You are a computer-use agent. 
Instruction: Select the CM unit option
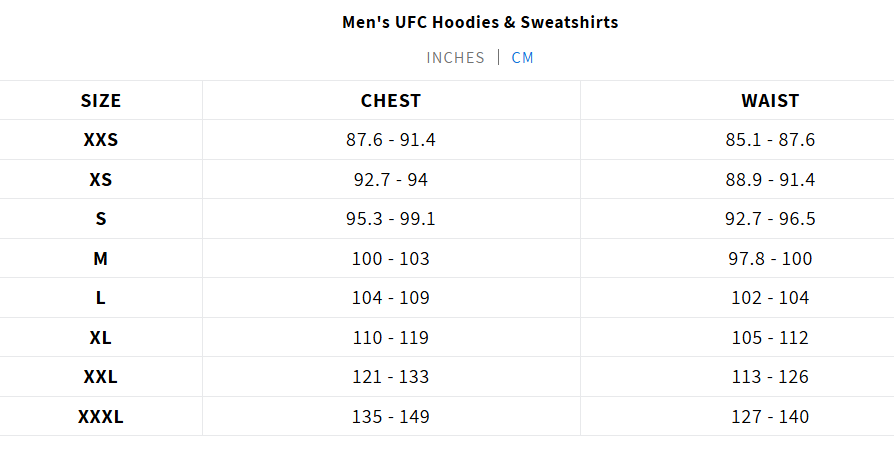point(523,57)
